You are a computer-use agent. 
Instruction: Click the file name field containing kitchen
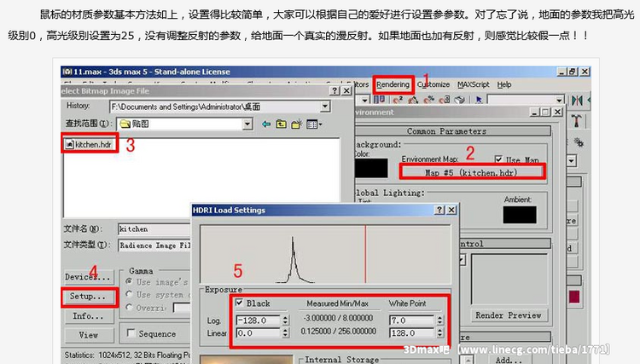[x=154, y=228]
